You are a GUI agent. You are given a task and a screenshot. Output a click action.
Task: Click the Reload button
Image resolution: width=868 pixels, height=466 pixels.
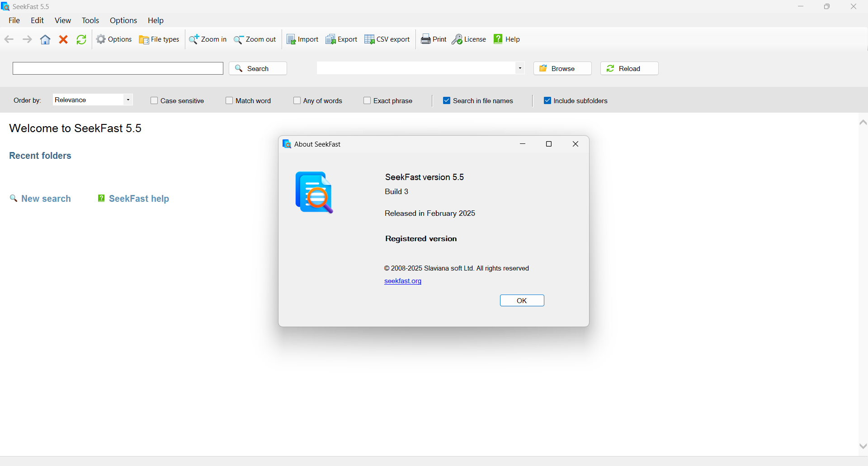[x=629, y=68]
